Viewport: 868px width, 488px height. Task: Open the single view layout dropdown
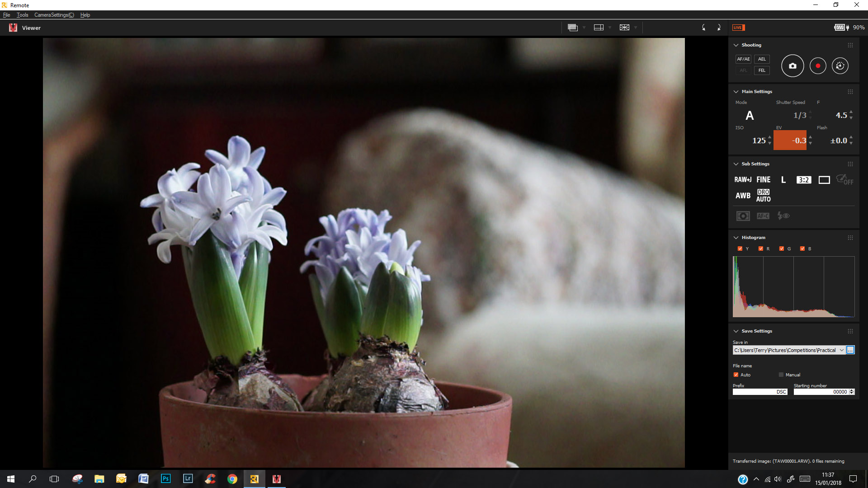pyautogui.click(x=584, y=28)
